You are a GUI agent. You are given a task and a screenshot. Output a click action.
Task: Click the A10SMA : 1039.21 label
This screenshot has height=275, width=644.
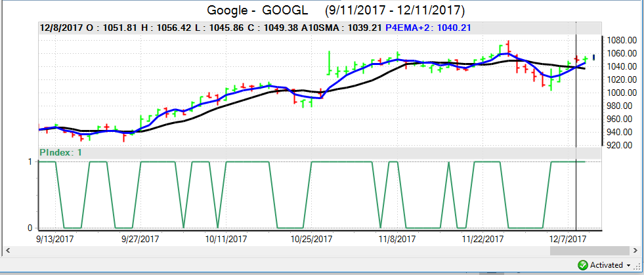342,28
